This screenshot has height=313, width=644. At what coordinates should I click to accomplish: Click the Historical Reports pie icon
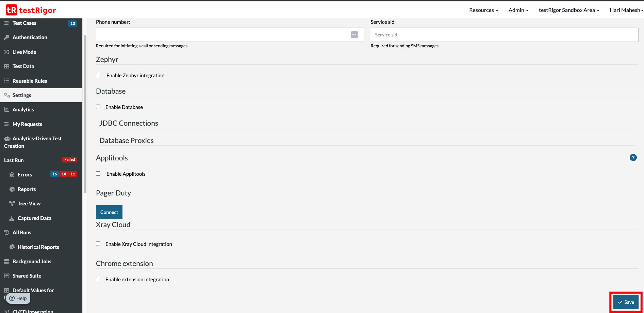tap(12, 247)
